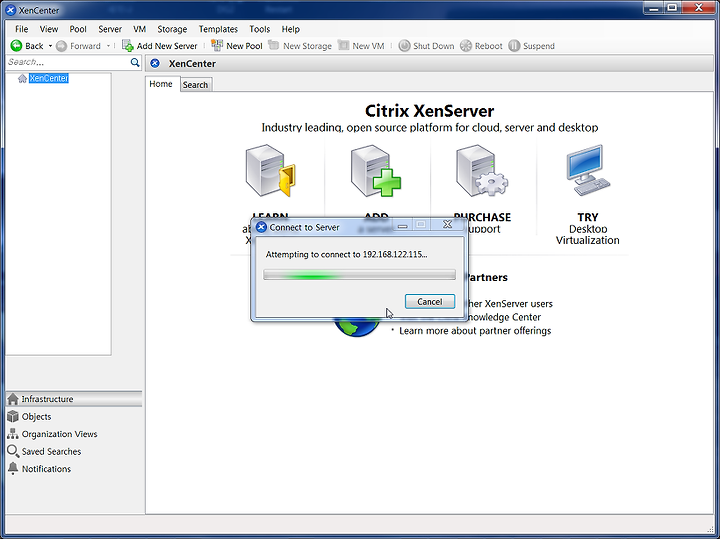Click the Citrix XenServer heading text
This screenshot has height=539, width=720.
click(x=429, y=111)
